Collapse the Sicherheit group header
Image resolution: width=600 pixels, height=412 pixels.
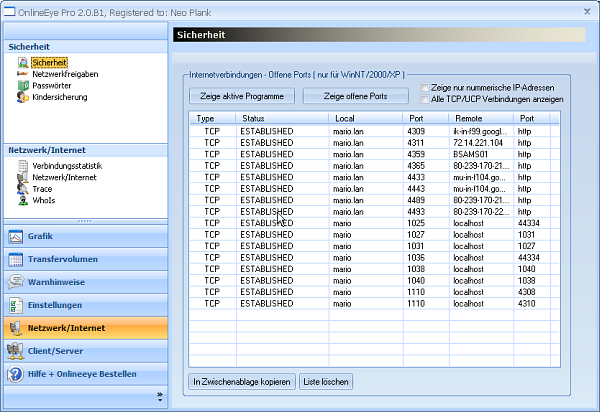tap(86, 47)
